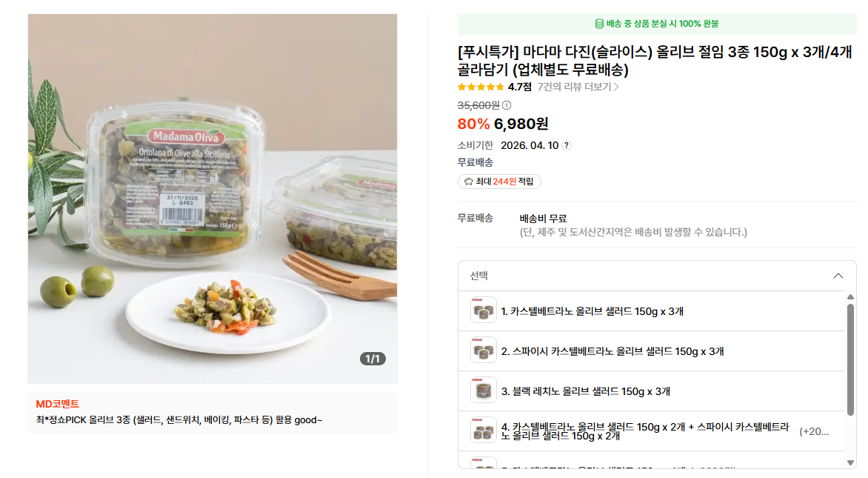This screenshot has height=478, width=868.
Task: Click the 최대 244원 적립 badge
Action: 499,182
